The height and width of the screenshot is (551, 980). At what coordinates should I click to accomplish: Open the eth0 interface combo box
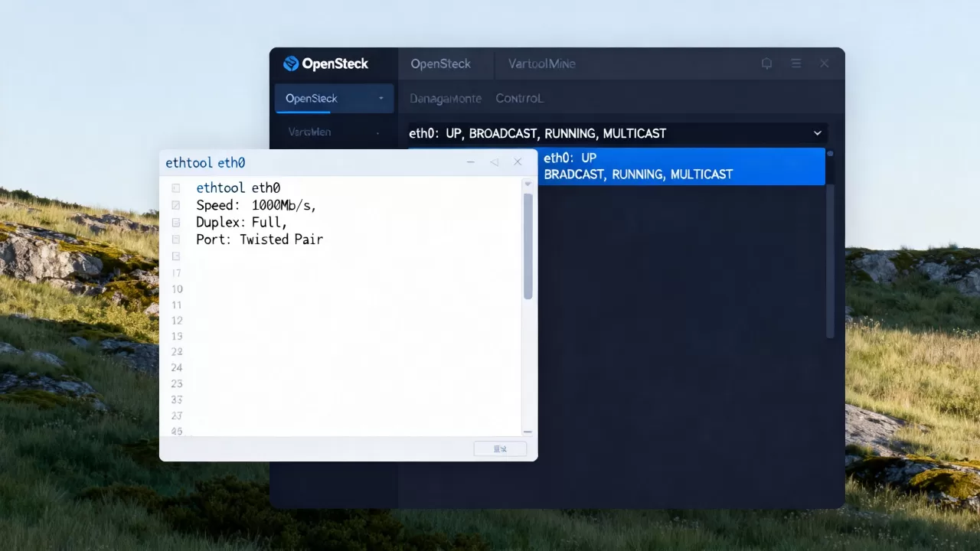click(x=616, y=133)
